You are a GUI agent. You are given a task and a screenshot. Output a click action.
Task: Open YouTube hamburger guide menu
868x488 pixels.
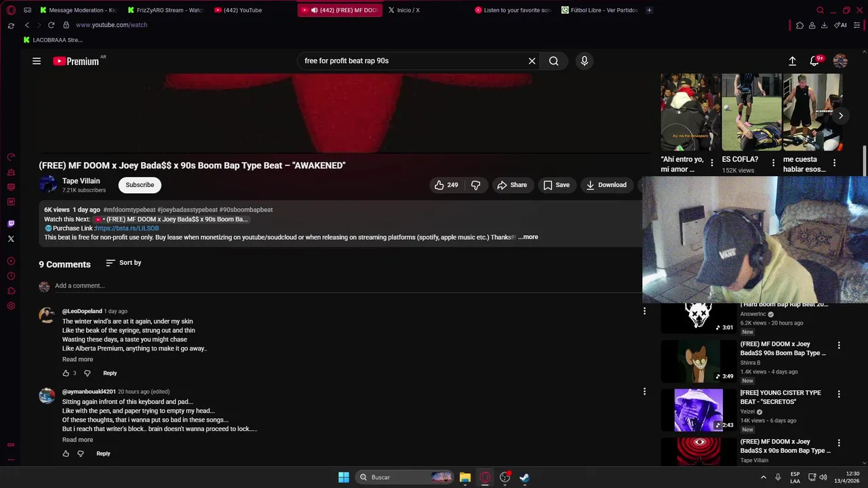pos(37,61)
